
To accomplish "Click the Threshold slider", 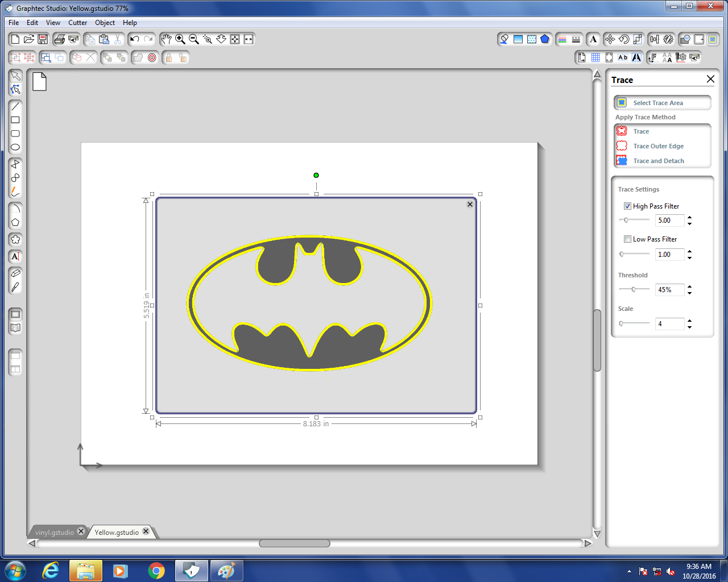I will tap(634, 289).
